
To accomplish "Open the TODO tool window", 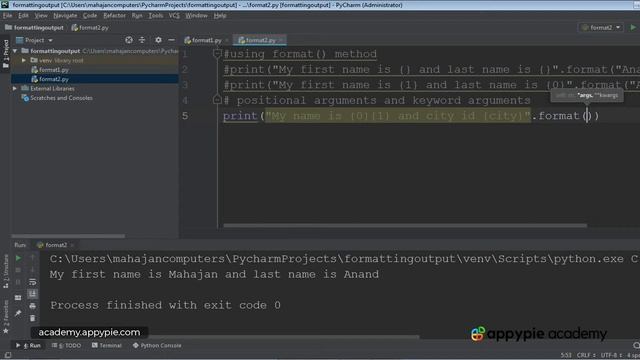I will pyautogui.click(x=67, y=345).
